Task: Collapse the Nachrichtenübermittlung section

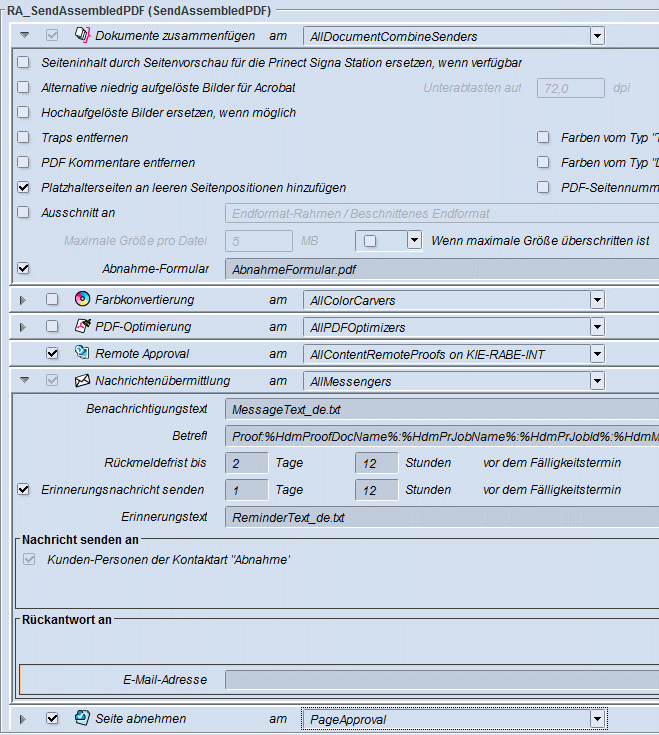Action: (x=23, y=381)
